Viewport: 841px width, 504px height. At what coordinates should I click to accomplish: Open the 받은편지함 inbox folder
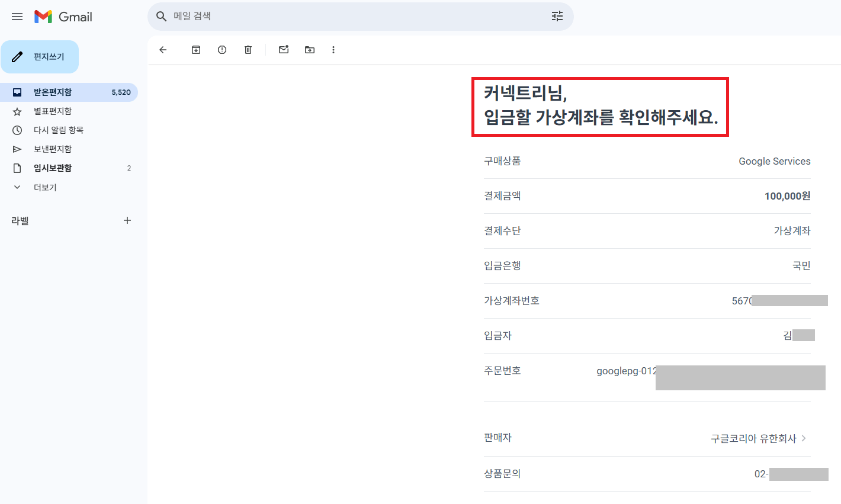click(x=69, y=92)
